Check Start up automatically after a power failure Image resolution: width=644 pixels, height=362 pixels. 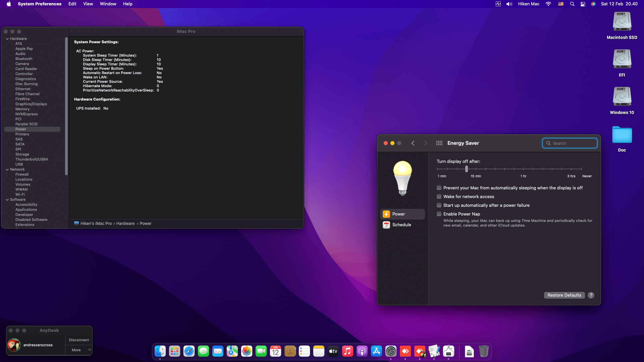click(439, 205)
